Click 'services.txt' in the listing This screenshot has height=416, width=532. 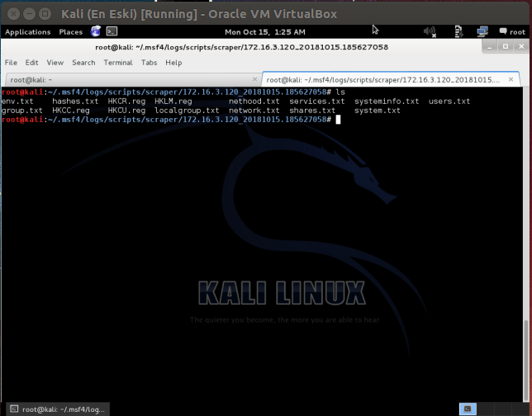click(x=317, y=102)
